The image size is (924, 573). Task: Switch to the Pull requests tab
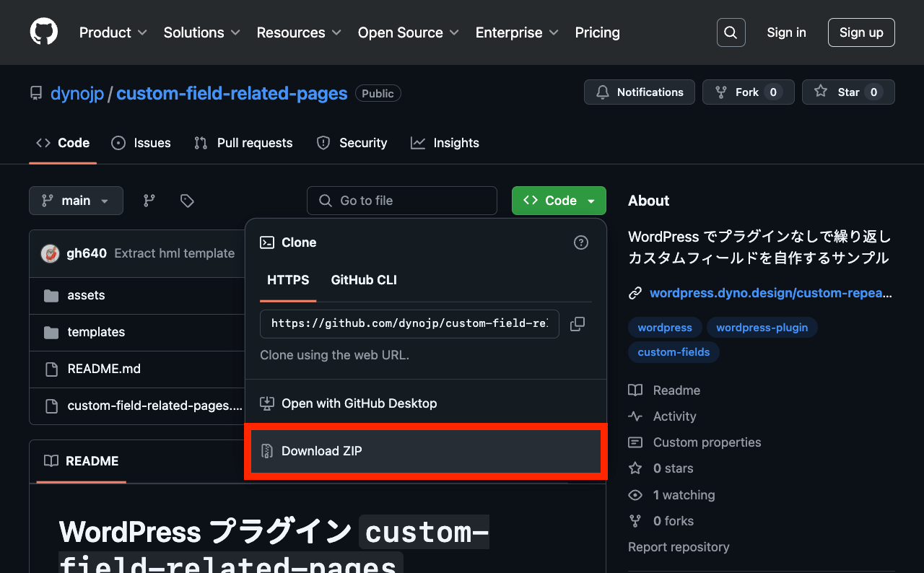(x=243, y=143)
